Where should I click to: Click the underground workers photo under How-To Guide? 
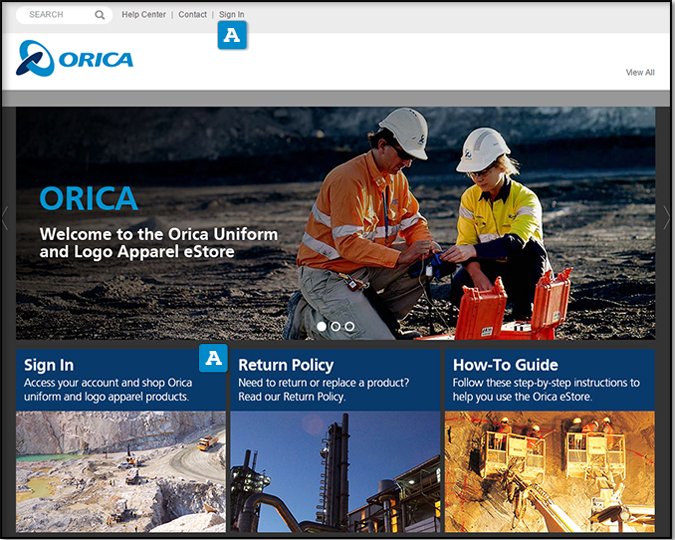(550, 470)
